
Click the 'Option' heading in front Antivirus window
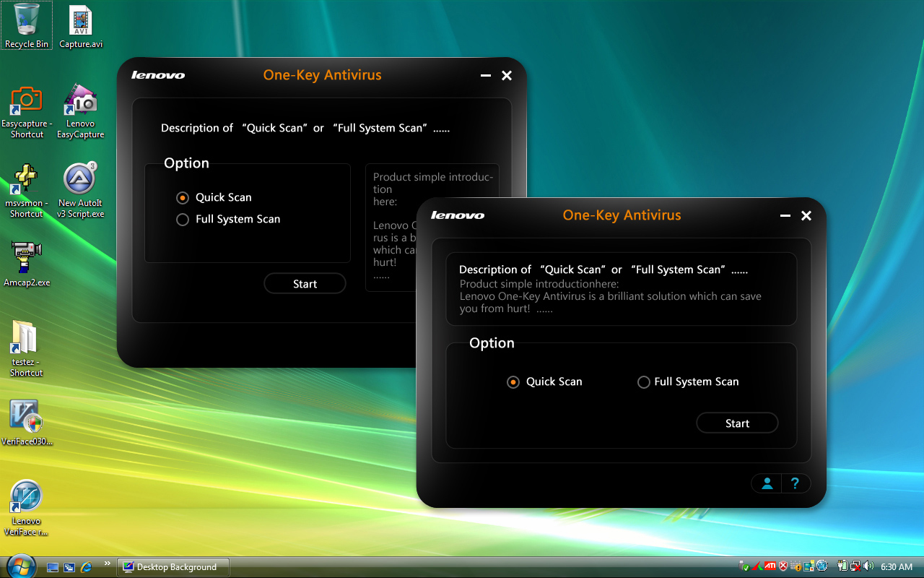492,343
